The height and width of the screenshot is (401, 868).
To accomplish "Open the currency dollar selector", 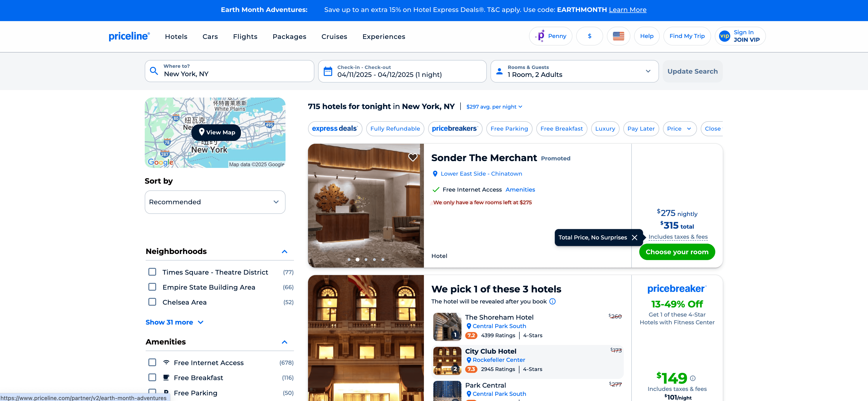I will pos(589,36).
